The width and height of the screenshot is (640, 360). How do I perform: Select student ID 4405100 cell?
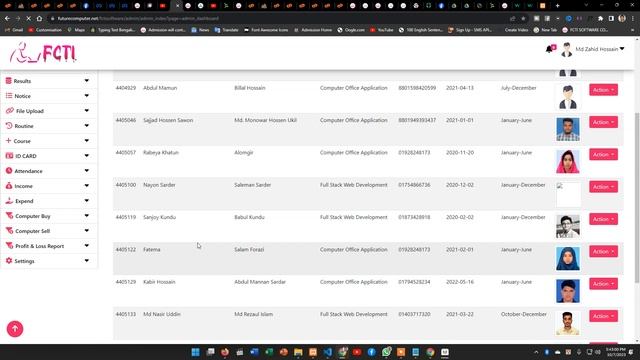tap(126, 185)
